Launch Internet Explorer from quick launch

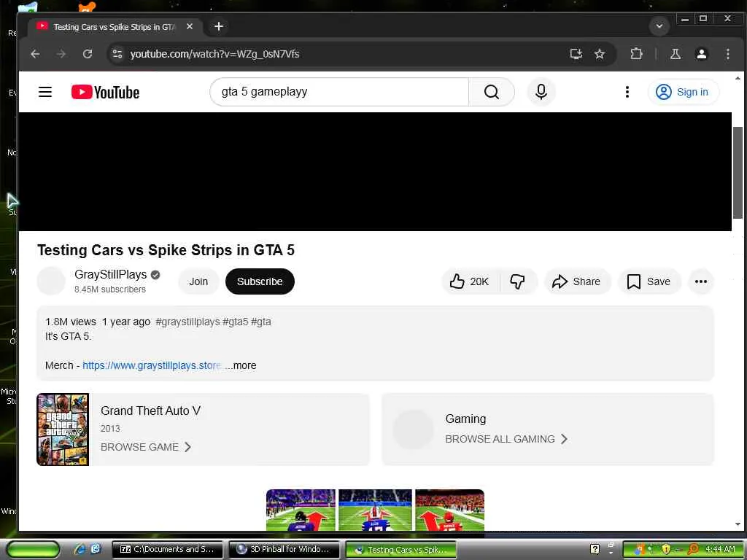click(80, 550)
